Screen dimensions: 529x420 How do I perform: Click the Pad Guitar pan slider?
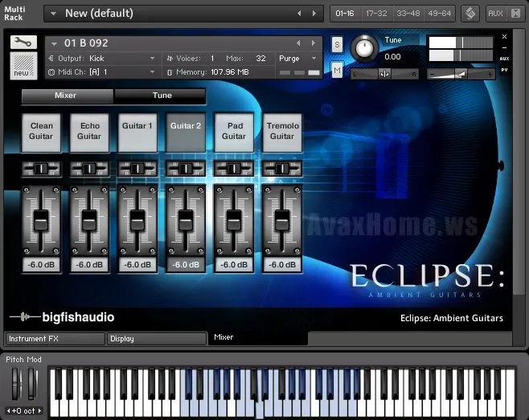[234, 169]
